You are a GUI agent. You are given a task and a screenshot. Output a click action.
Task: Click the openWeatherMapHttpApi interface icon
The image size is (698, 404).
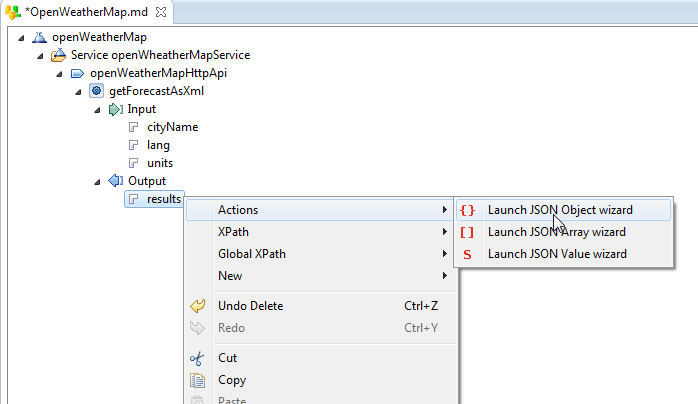(x=77, y=73)
